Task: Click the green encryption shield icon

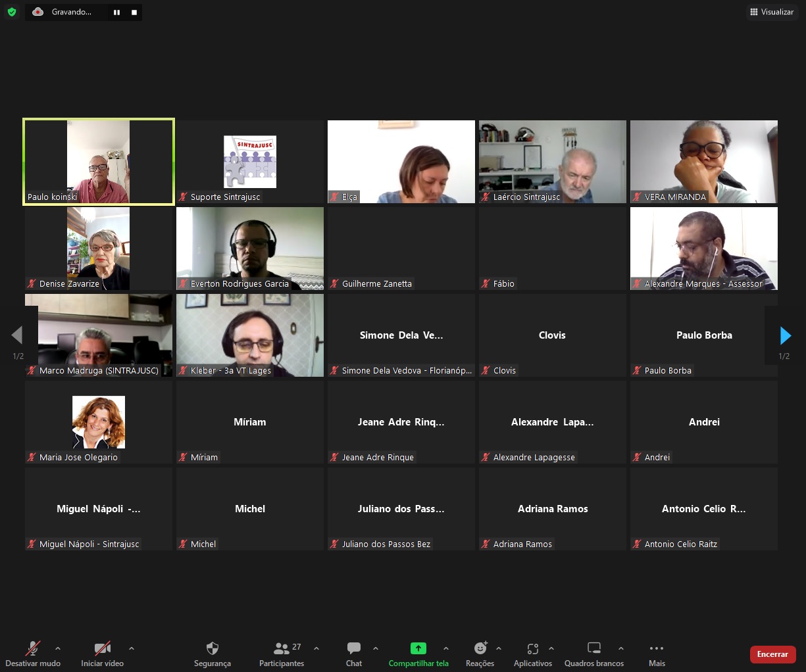Action: [12, 12]
